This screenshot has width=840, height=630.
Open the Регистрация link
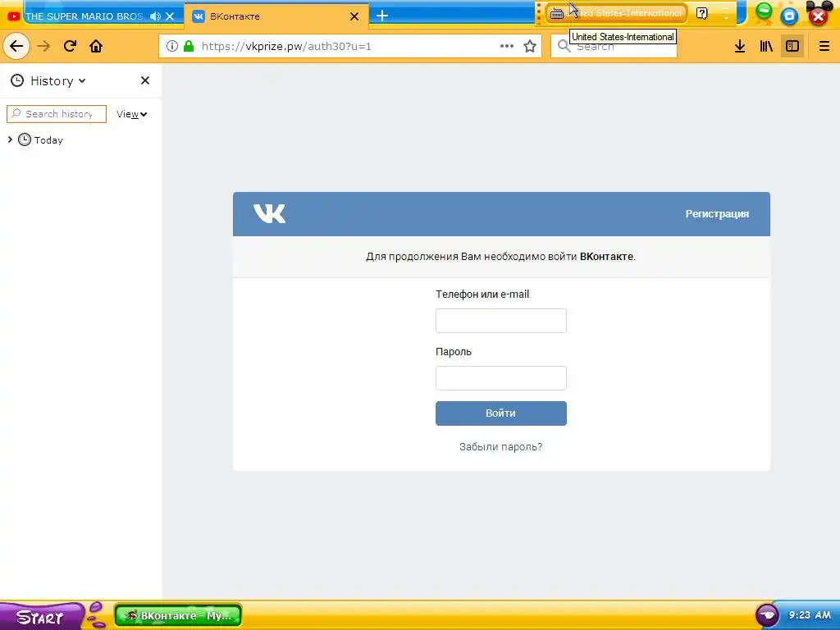717,214
